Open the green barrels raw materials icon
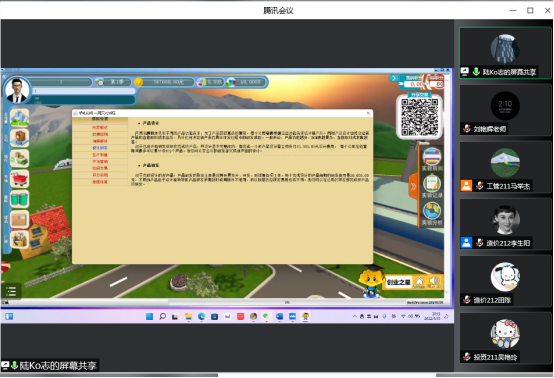 pyautogui.click(x=19, y=199)
